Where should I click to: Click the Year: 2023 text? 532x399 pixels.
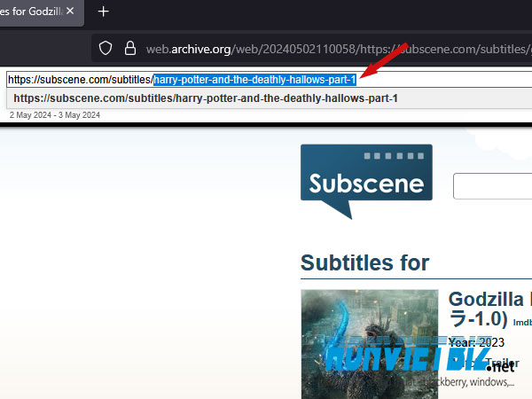tap(476, 342)
